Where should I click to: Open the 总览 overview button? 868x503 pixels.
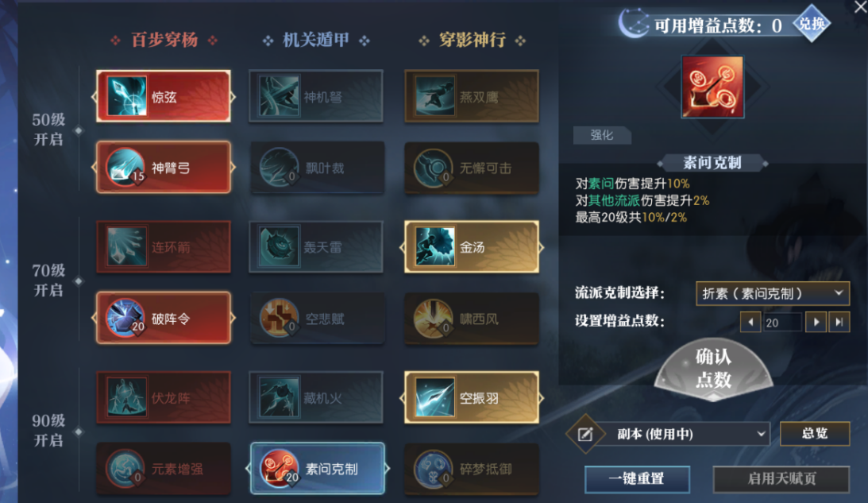(814, 433)
